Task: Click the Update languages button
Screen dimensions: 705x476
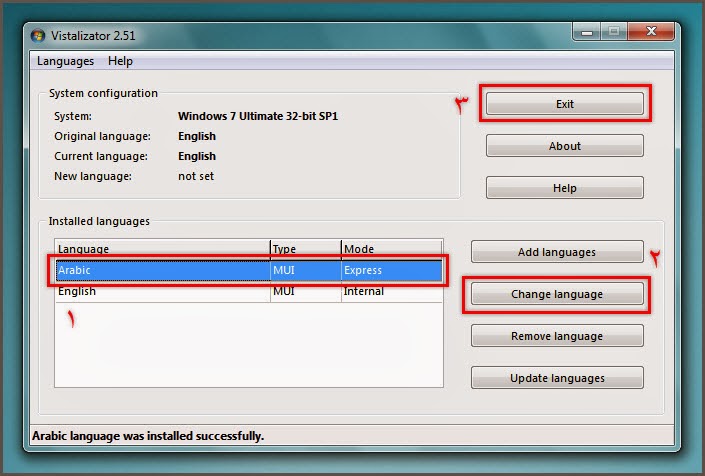Action: pyautogui.click(x=557, y=378)
